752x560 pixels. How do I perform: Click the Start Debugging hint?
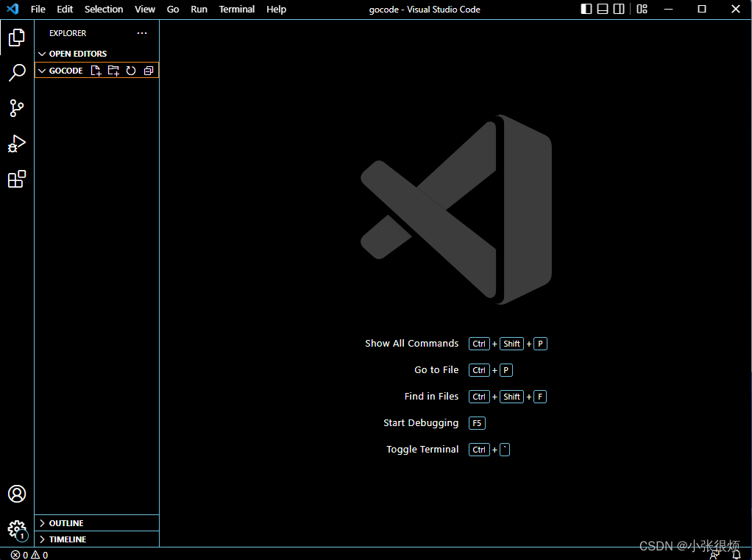point(421,423)
